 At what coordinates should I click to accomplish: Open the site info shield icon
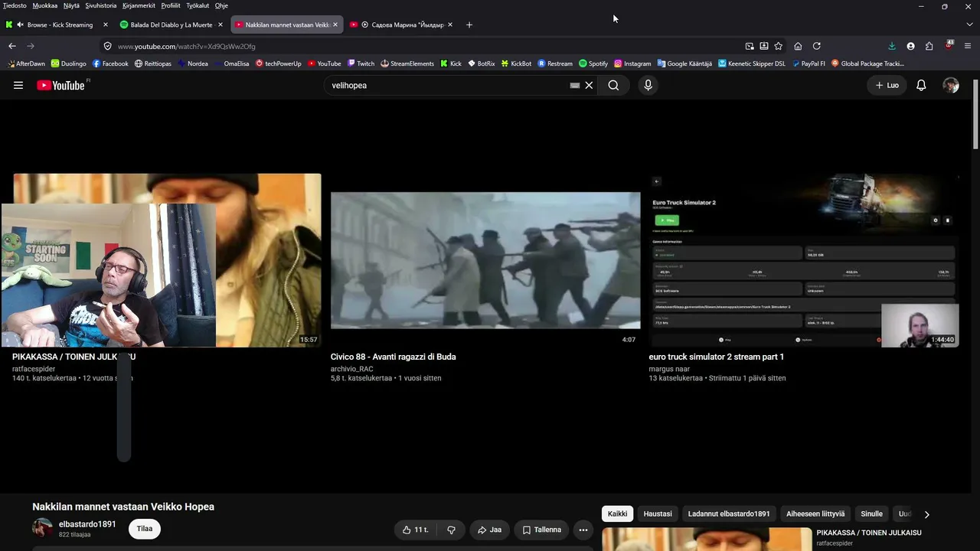[x=108, y=46]
